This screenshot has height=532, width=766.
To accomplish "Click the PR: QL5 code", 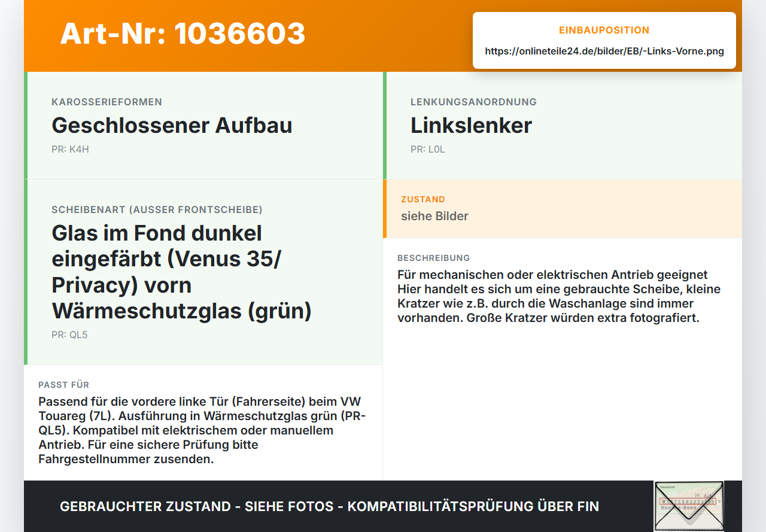I will (x=69, y=335).
